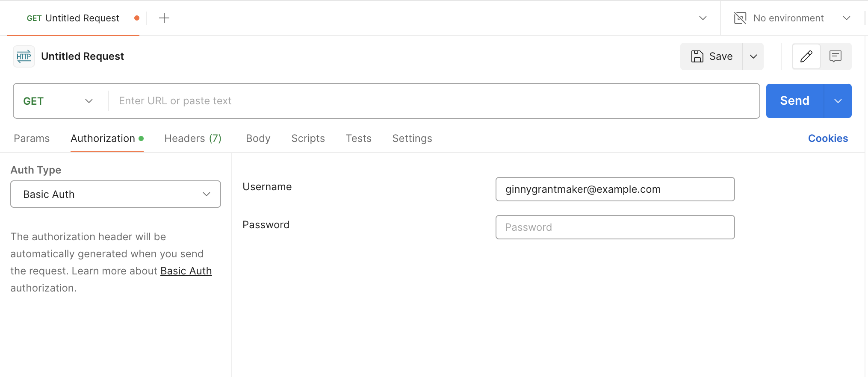Open a new request tab with plus icon
This screenshot has height=377, width=868.
click(164, 18)
